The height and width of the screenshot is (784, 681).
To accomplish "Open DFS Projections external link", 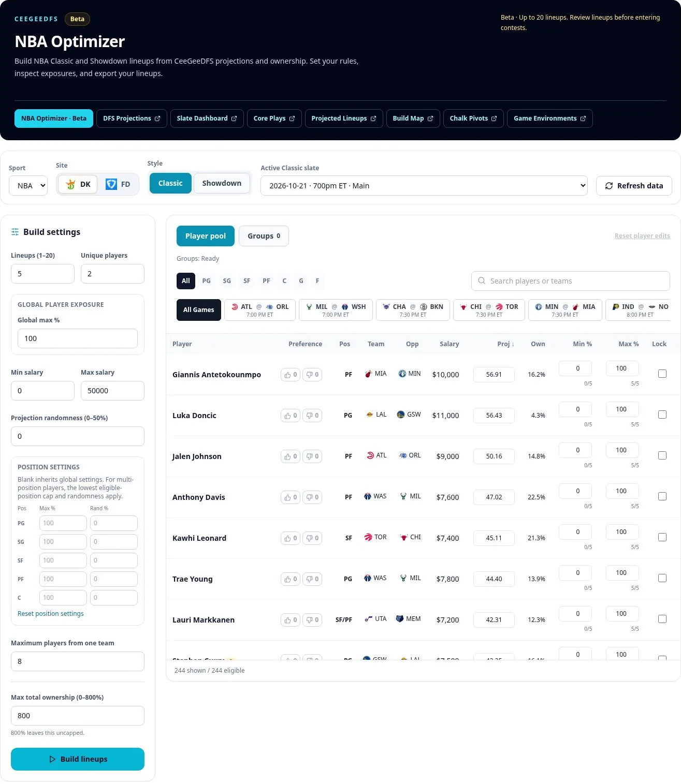I will point(132,119).
